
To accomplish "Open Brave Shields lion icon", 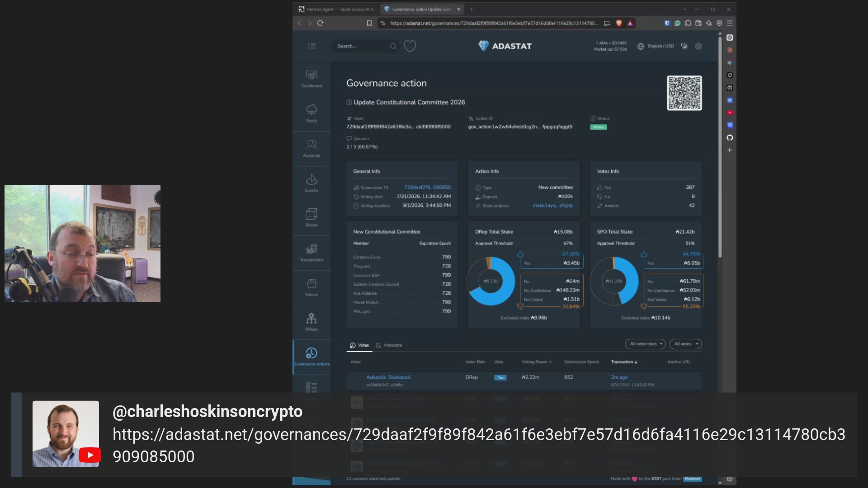I will coord(619,23).
